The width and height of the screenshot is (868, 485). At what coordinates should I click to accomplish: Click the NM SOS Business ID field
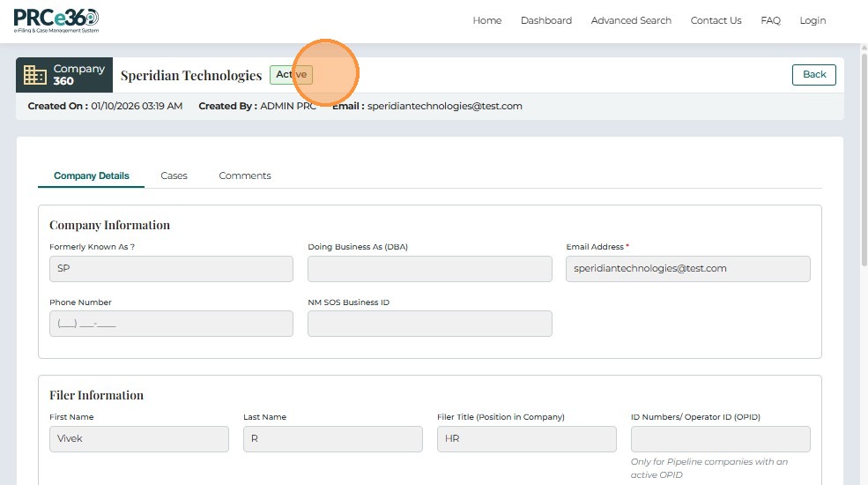tap(429, 324)
